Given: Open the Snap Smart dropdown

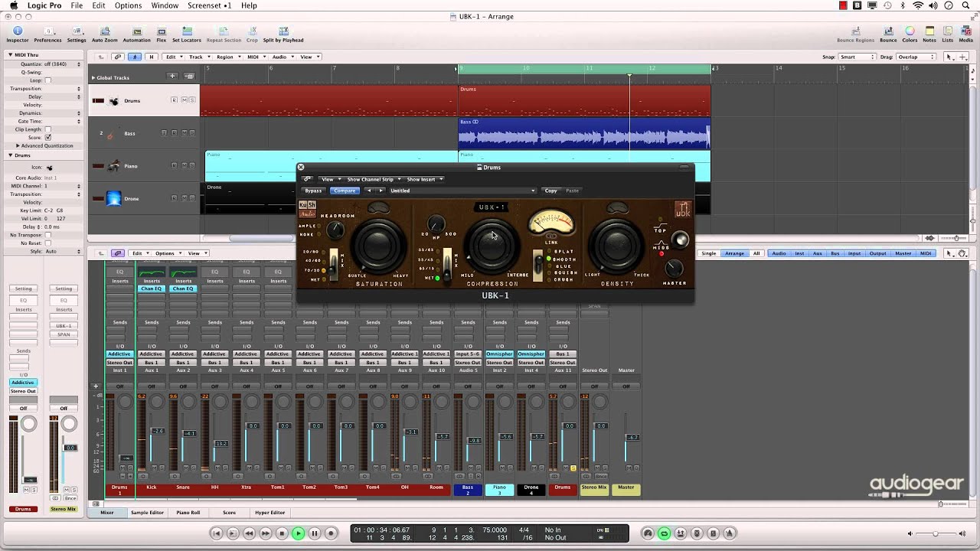Looking at the screenshot, I should pos(856,57).
